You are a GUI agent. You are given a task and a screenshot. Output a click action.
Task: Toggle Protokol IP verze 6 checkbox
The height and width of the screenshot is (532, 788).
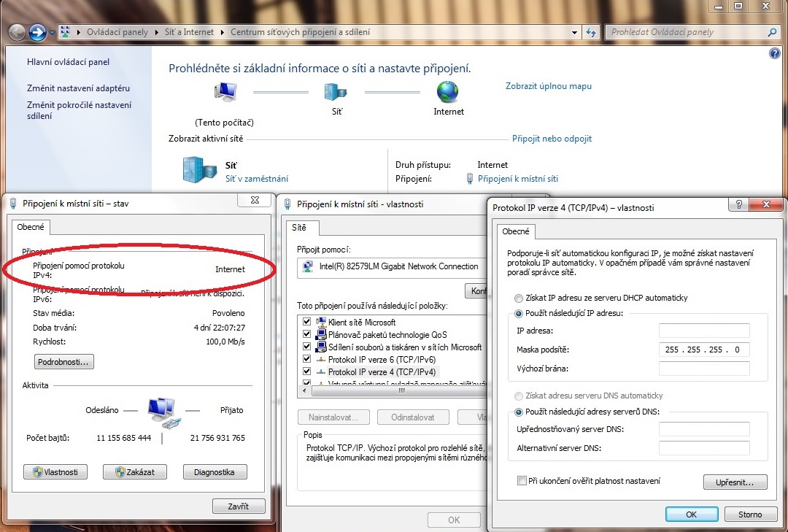[306, 359]
